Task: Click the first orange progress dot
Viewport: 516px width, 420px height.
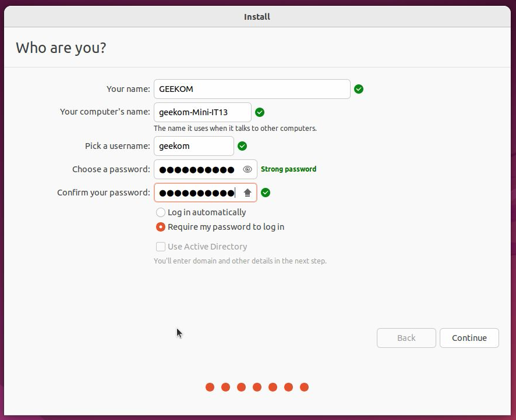Action: pos(210,387)
